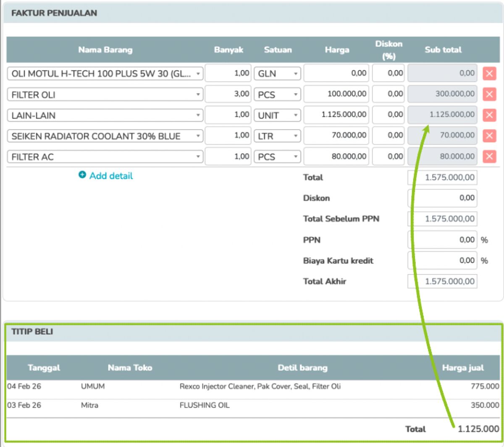This screenshot has height=447, width=504.
Task: Expand the GLN unit dropdown
Action: pyautogui.click(x=277, y=73)
